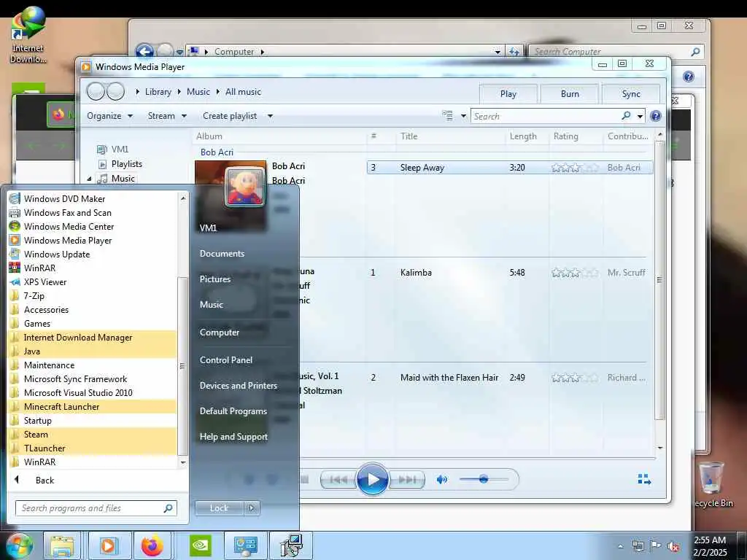Click the Lock button
This screenshot has width=747, height=560.
[219, 508]
